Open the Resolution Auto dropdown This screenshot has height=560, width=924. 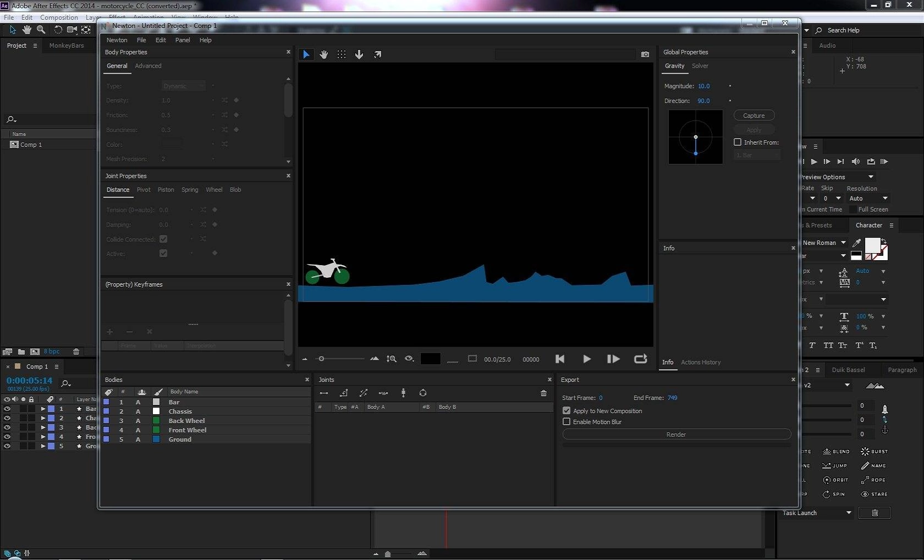(868, 198)
